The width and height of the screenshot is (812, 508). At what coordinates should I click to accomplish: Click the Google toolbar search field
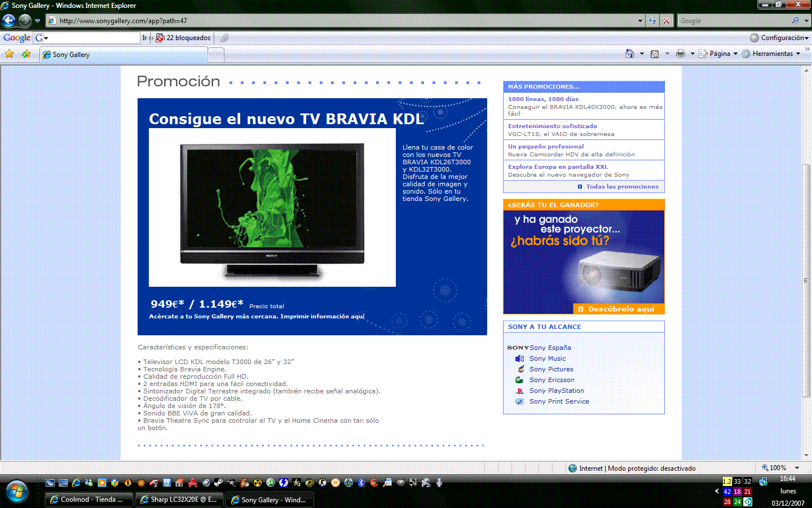[94, 38]
